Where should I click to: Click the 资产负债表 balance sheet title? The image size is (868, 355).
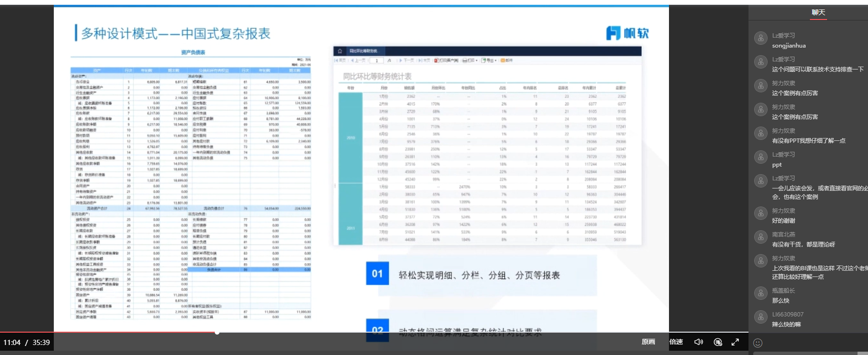click(x=193, y=52)
